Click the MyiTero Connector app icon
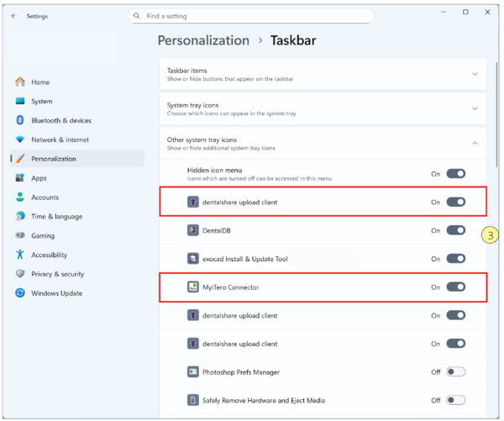The width and height of the screenshot is (504, 421). pyautogui.click(x=193, y=287)
